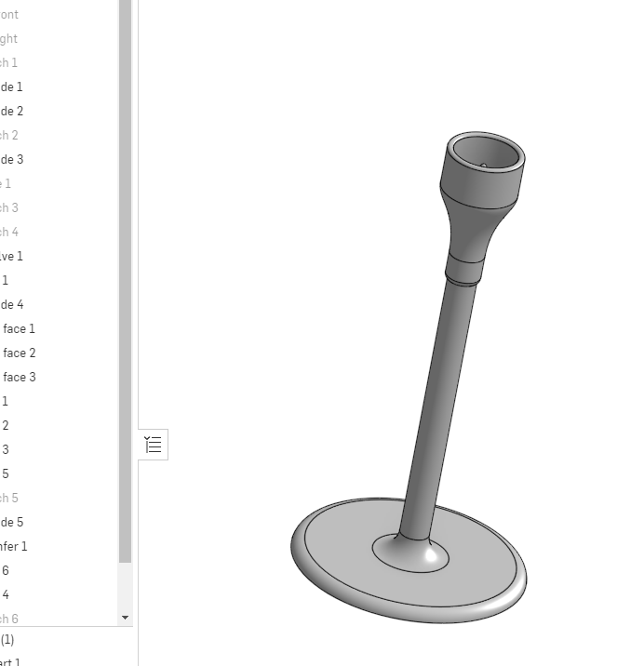The width and height of the screenshot is (644, 666).
Task: Select the Right plane row 'ght'
Action: [x=59, y=39]
